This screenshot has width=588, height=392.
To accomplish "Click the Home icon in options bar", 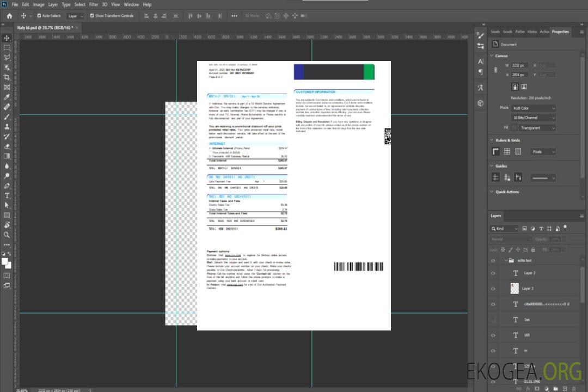I will pyautogui.click(x=9, y=16).
